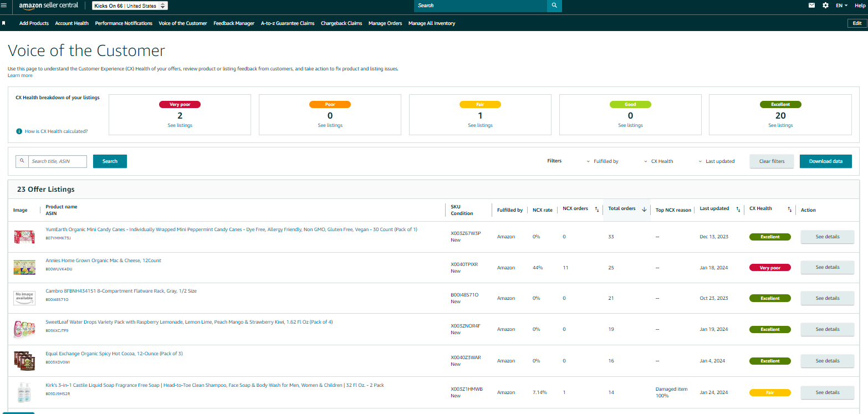This screenshot has height=414, width=868.
Task: Focus the Search title, ASIN field
Action: pos(58,161)
